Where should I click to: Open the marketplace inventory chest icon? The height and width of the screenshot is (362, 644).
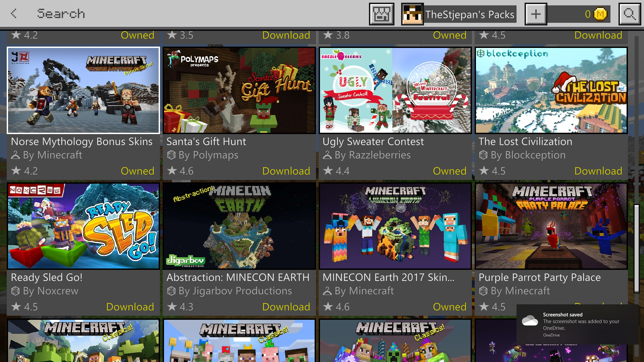click(x=381, y=14)
